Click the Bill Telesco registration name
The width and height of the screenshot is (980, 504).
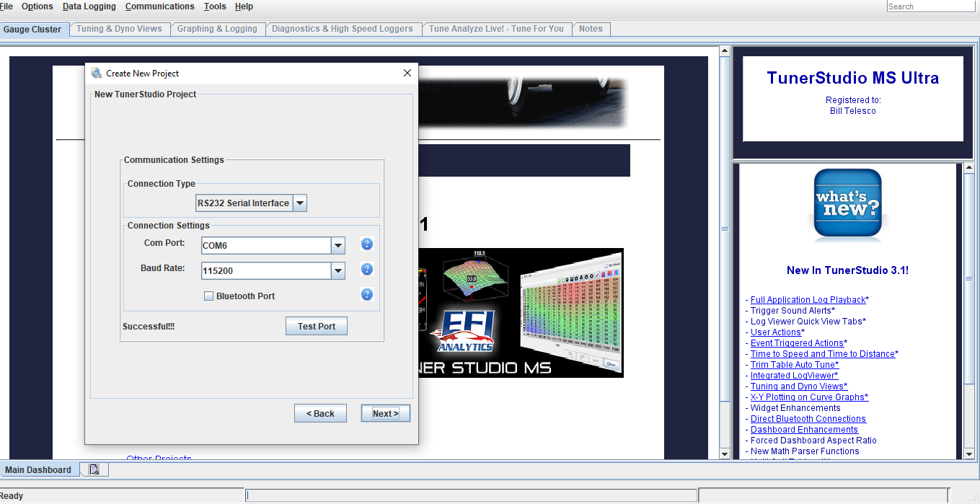point(853,111)
